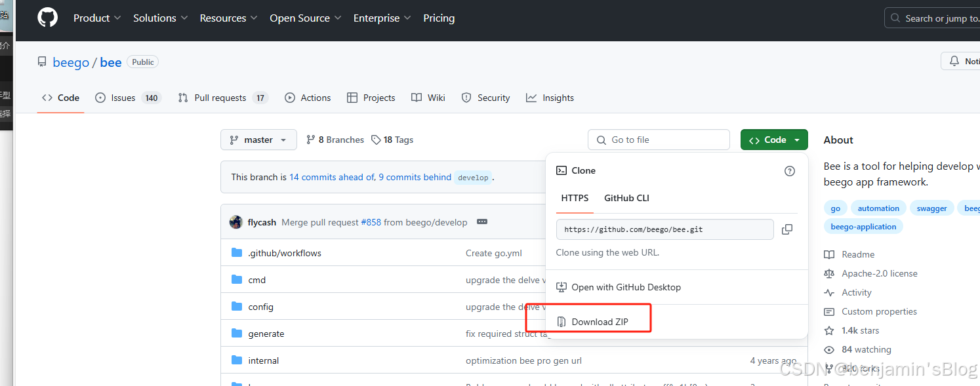Screen dimensions: 980x386
Task: Click the scale icon beside Apache-2.0 license
Action: [829, 273]
